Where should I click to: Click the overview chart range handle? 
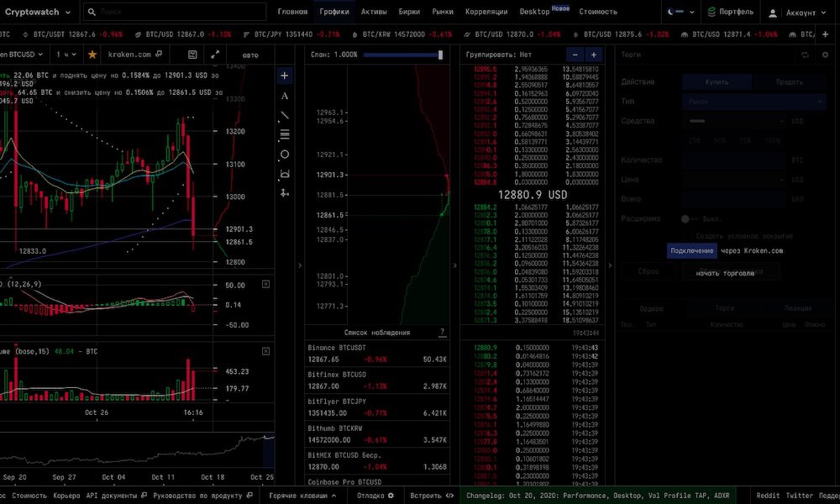[x=269, y=452]
